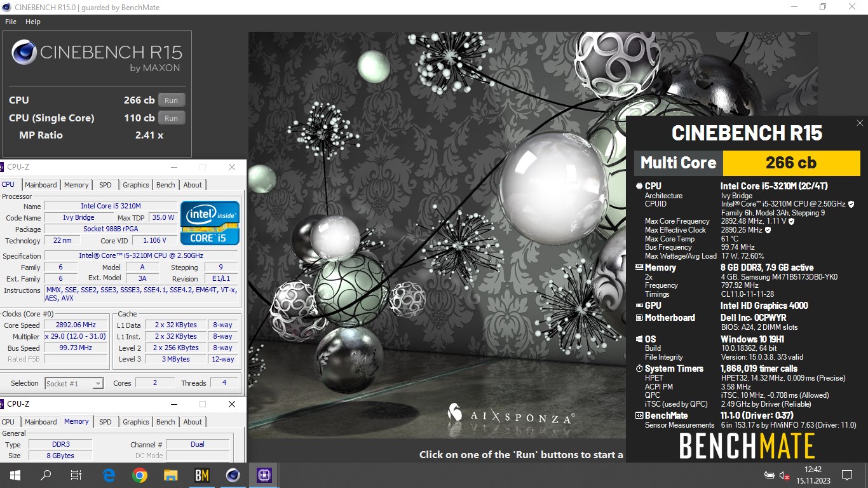Switch to CPU tab in lower CPU-Z

click(8, 422)
